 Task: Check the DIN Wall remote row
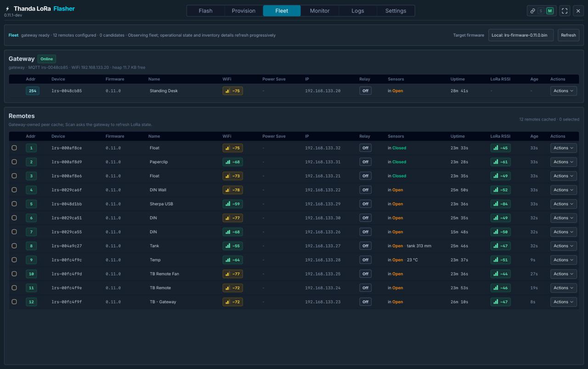14,190
